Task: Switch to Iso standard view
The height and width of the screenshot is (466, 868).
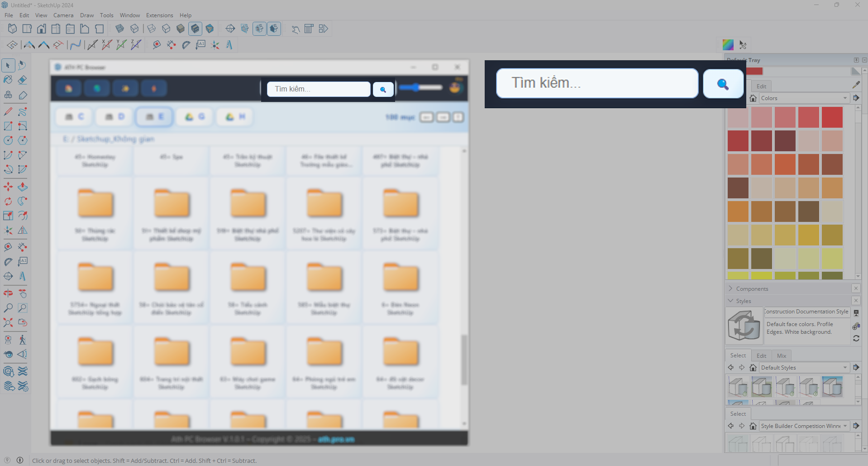Action: [12, 29]
